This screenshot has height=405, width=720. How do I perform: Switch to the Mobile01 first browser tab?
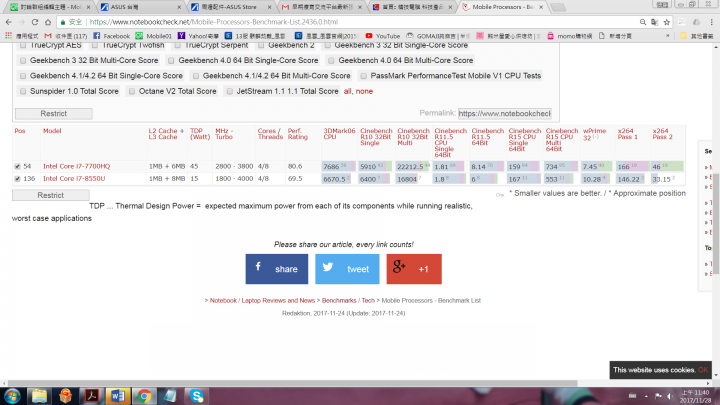click(x=51, y=7)
